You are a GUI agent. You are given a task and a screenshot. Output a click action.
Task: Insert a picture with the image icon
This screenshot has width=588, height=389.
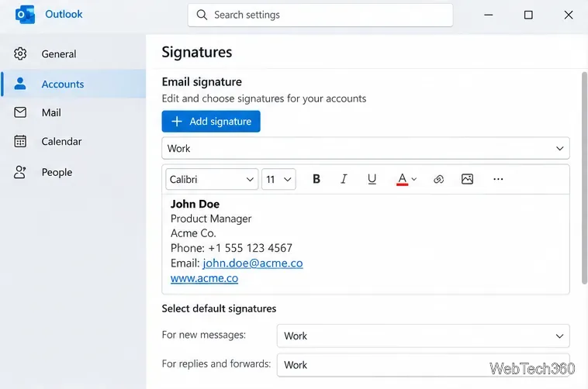click(x=467, y=179)
